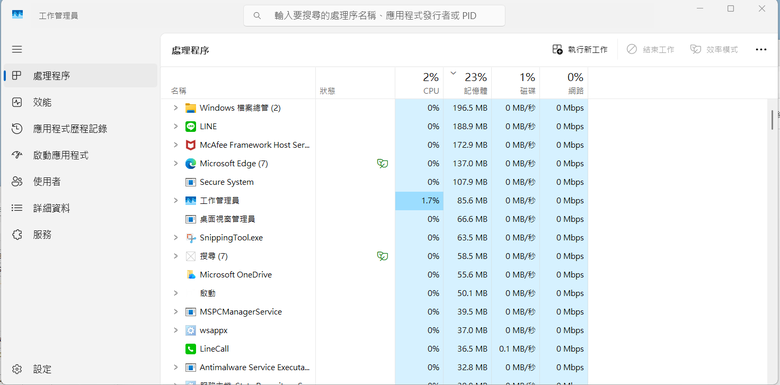
Task: Click the red McAfee shield icon
Action: [x=191, y=145]
